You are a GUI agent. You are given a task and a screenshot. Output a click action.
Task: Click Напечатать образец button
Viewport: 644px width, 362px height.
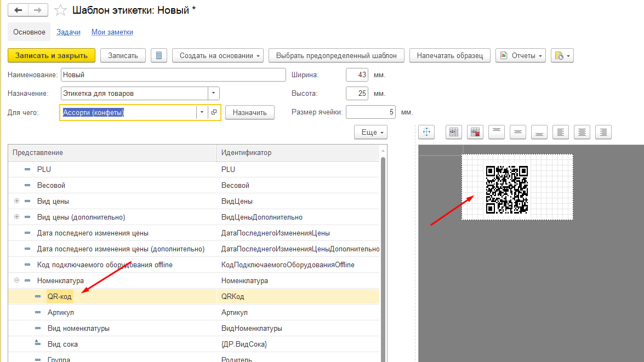[450, 55]
